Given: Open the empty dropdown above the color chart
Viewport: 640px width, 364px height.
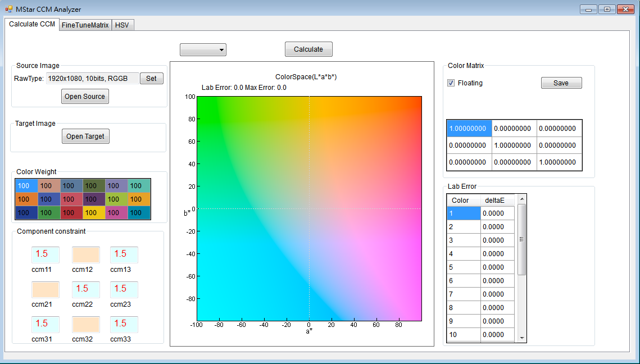Looking at the screenshot, I should pos(203,49).
